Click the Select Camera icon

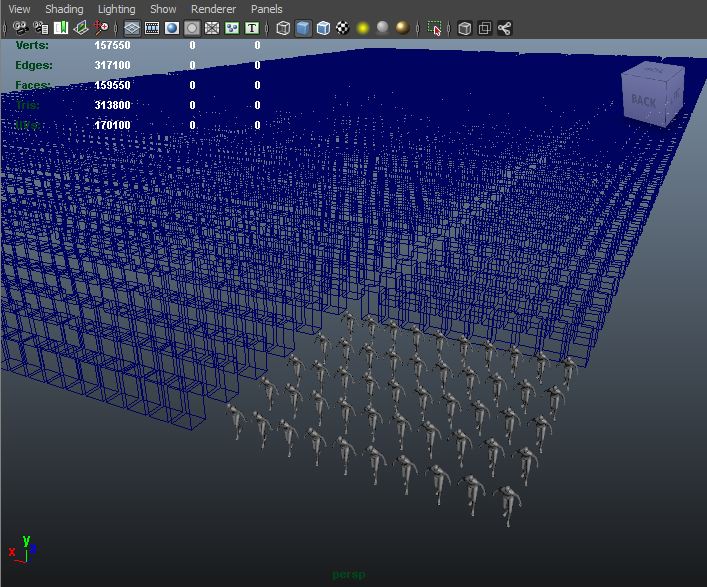(20, 28)
